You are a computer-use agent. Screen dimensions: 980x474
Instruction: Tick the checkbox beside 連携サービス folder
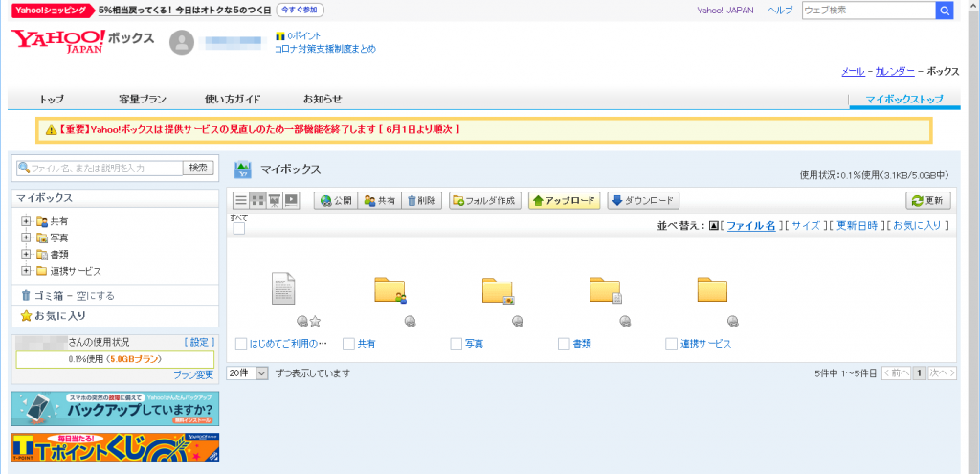[671, 344]
